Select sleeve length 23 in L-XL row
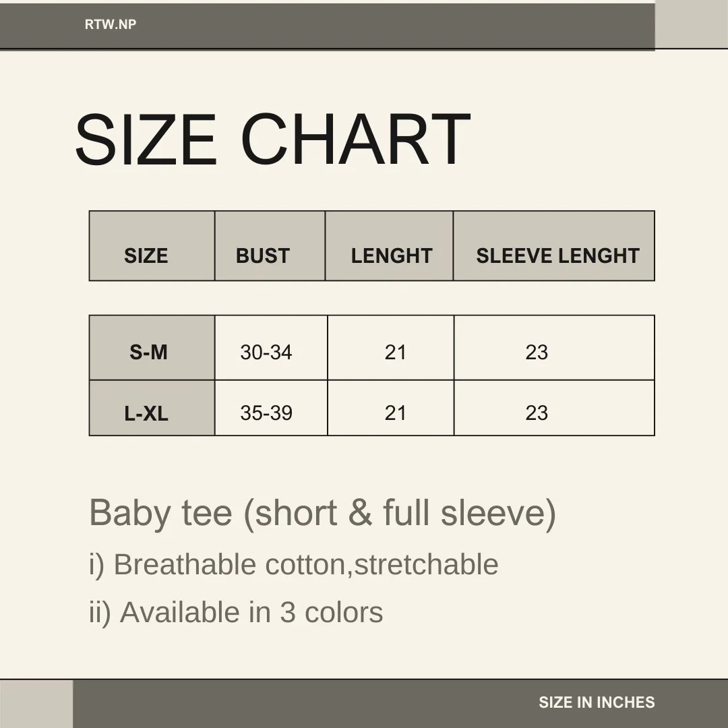Screen dimensions: 728x728 click(x=537, y=413)
